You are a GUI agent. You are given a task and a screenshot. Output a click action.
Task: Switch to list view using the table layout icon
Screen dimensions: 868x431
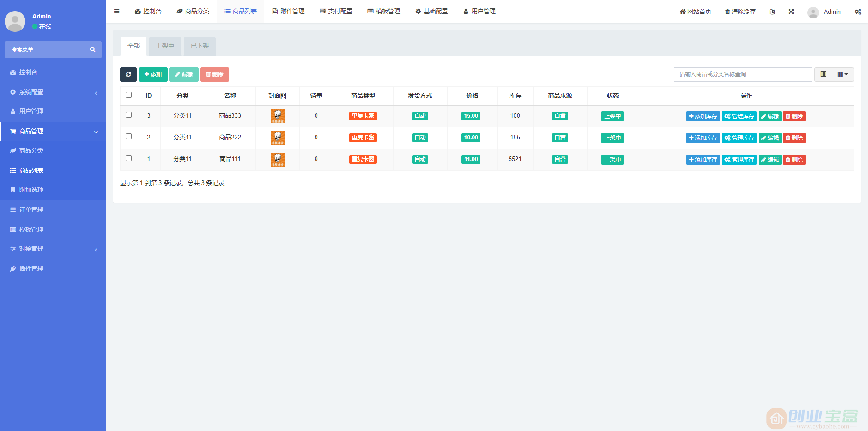coord(823,74)
